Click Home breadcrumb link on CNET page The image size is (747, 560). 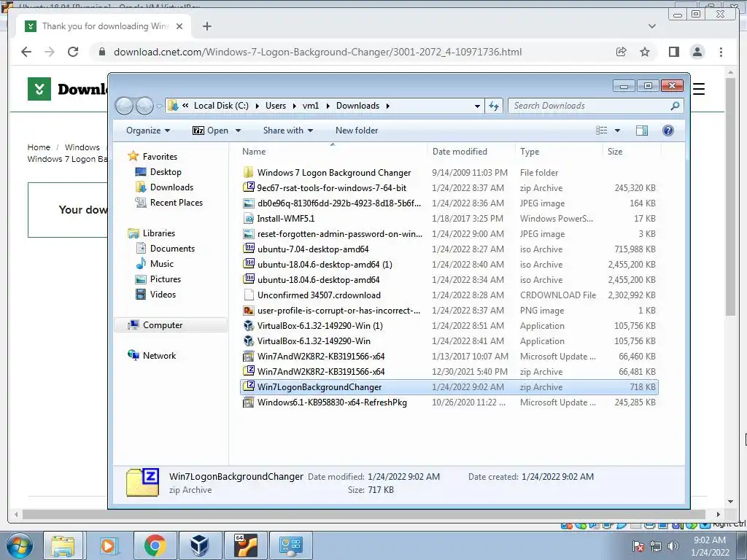(39, 147)
